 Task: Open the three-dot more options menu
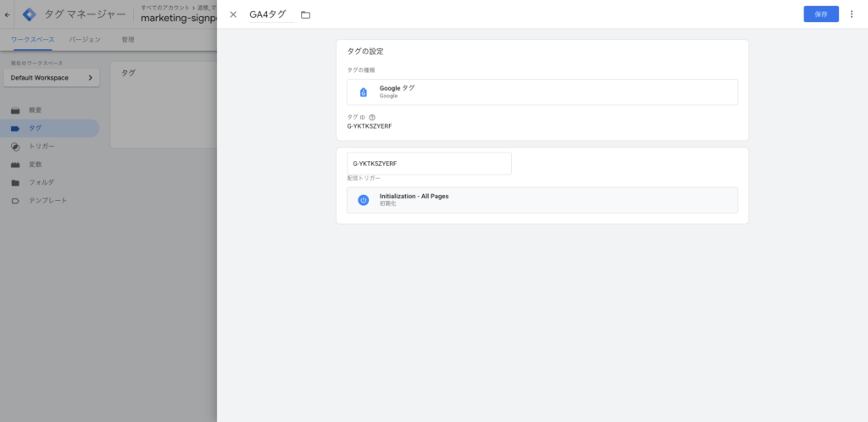(x=851, y=14)
